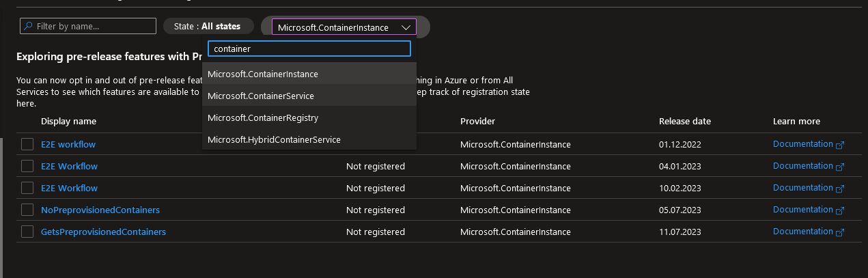This screenshot has height=278, width=868.
Task: Click the release date 04.01.2023
Action: coord(680,166)
